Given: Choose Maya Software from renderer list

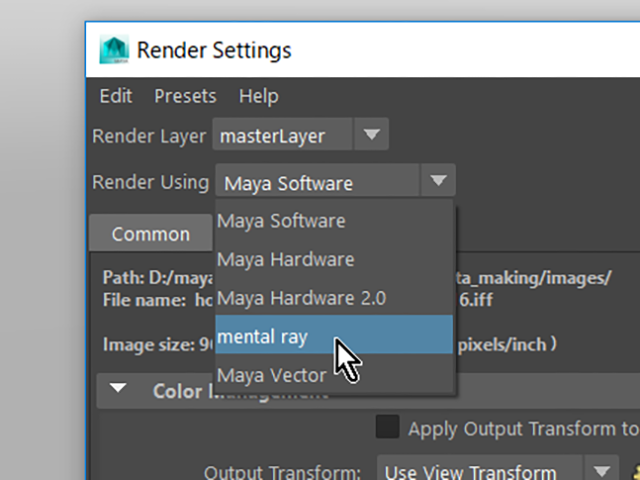Looking at the screenshot, I should tap(334, 221).
